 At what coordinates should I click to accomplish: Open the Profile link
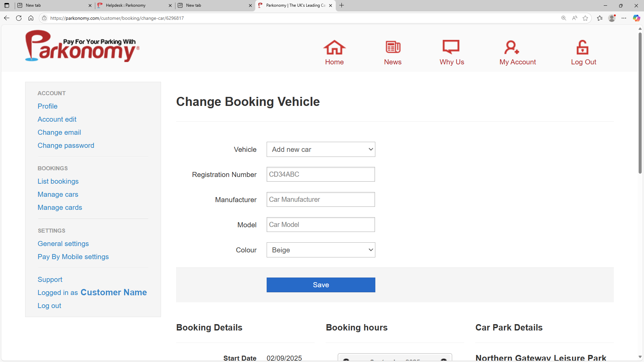[x=47, y=106]
